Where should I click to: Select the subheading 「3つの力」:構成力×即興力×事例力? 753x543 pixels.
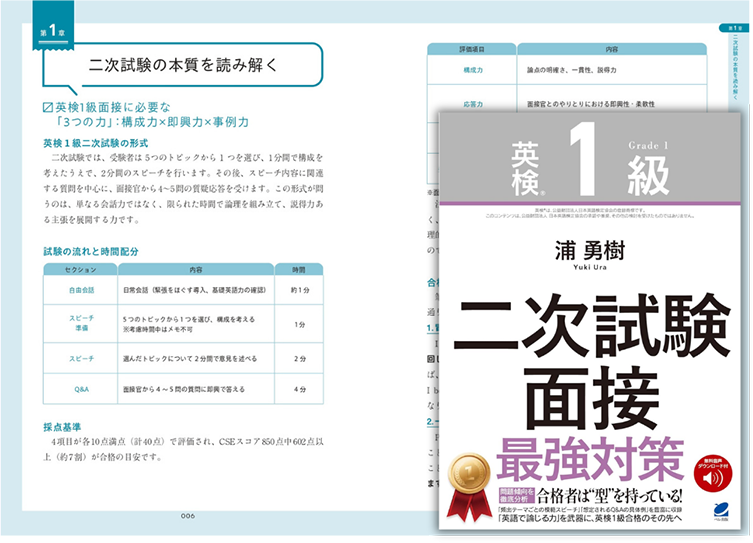pos(153,122)
